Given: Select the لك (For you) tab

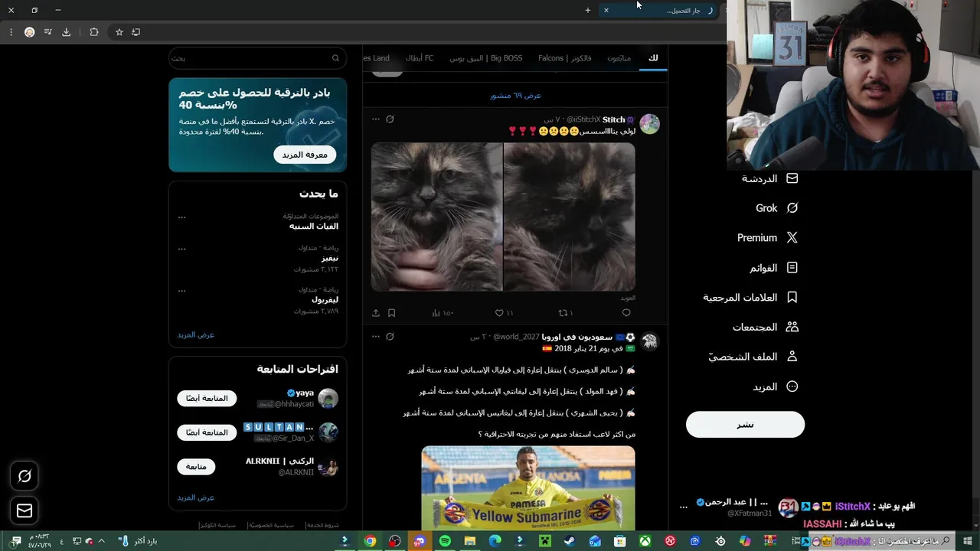Looking at the screenshot, I should [653, 58].
